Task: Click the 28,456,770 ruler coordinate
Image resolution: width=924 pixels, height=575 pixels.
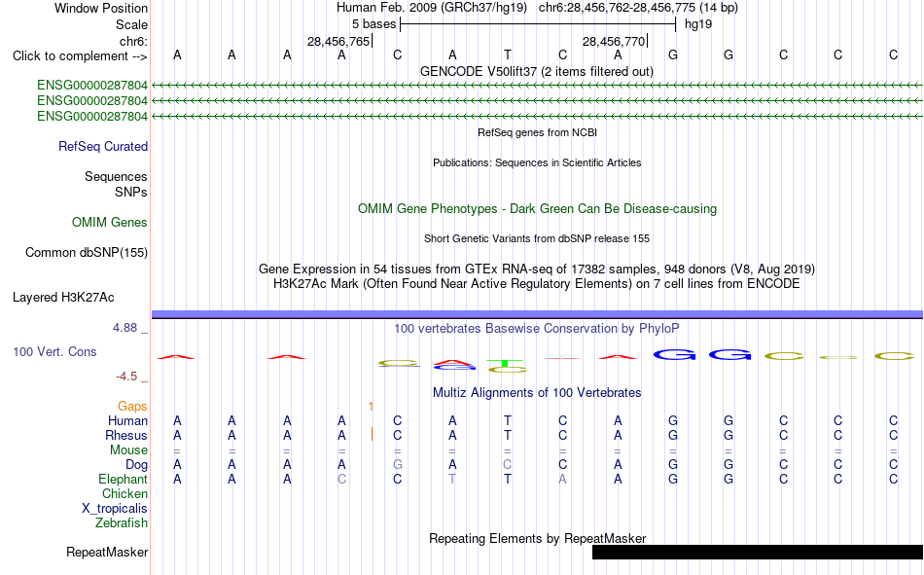Action: (614, 41)
